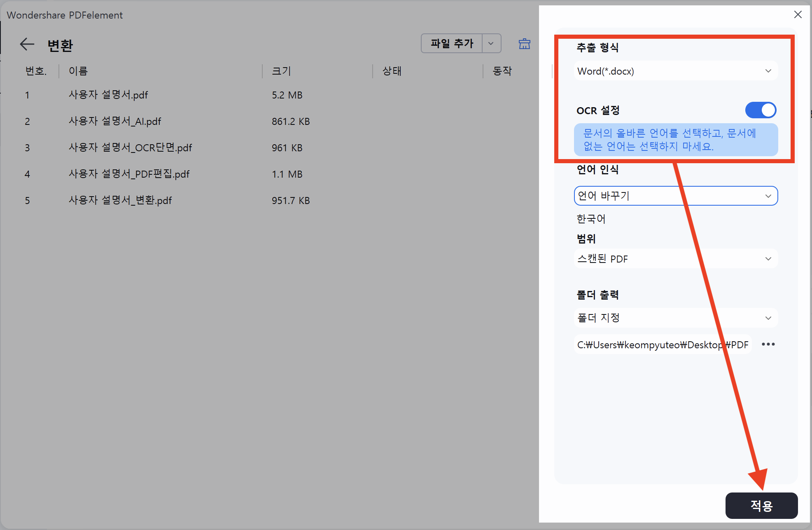Click the 크기 column header
Image resolution: width=812 pixels, height=530 pixels.
(x=280, y=70)
